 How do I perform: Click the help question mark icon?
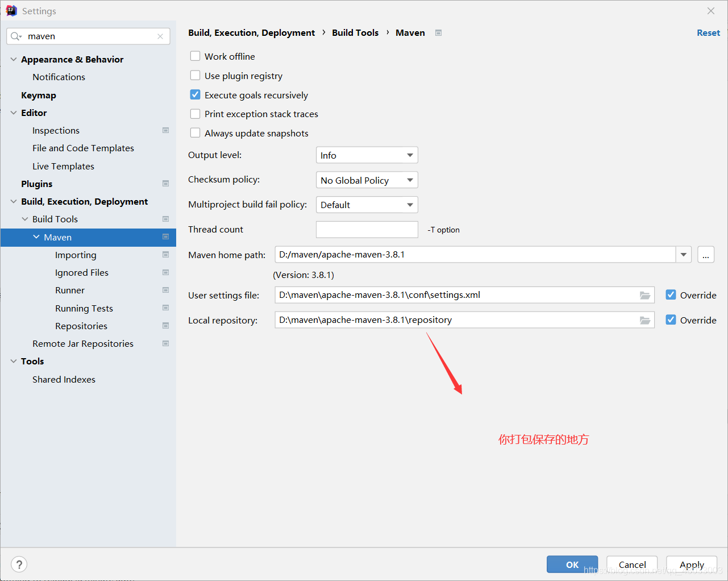(x=19, y=565)
